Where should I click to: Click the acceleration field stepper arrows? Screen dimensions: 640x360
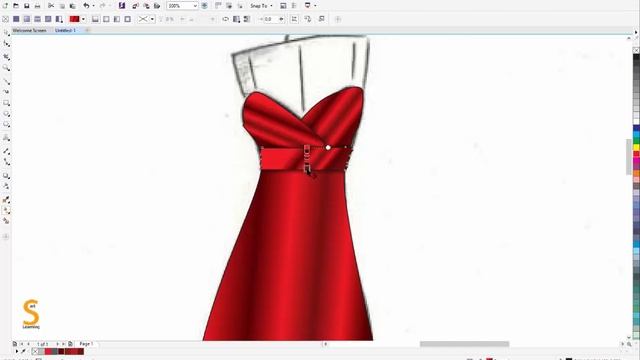tap(281, 19)
